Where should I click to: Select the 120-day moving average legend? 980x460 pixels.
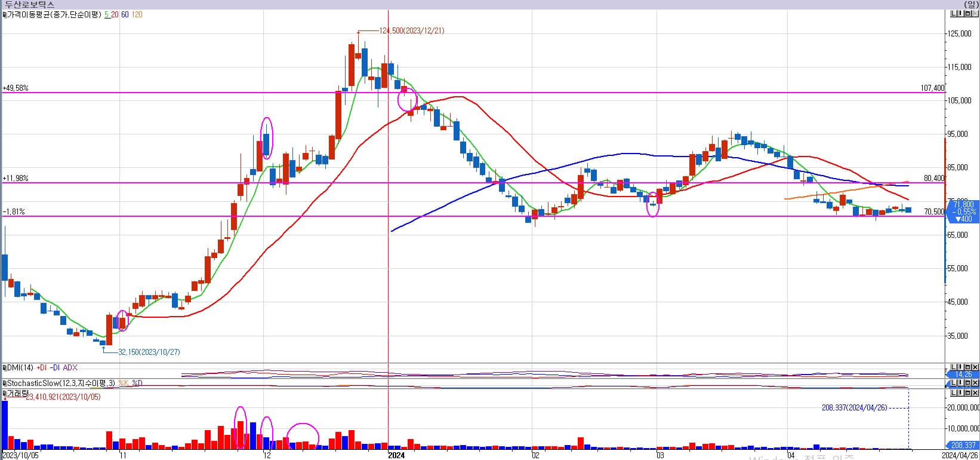click(x=137, y=14)
